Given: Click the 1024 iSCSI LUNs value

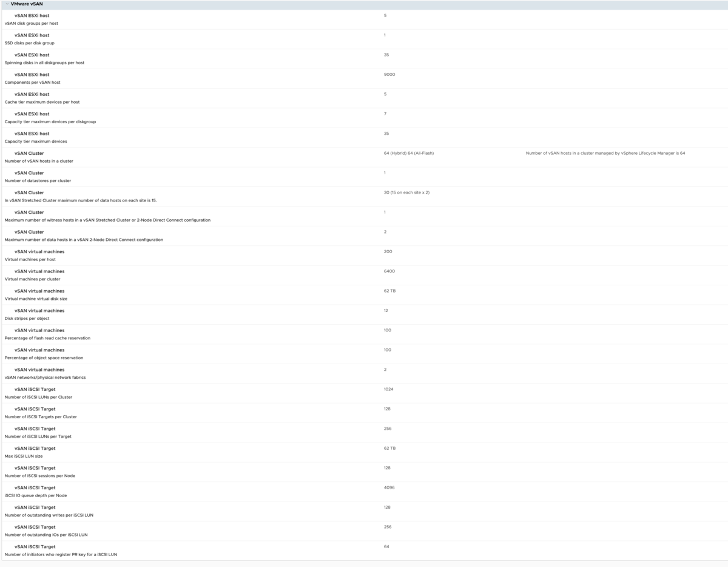Looking at the screenshot, I should pos(389,389).
